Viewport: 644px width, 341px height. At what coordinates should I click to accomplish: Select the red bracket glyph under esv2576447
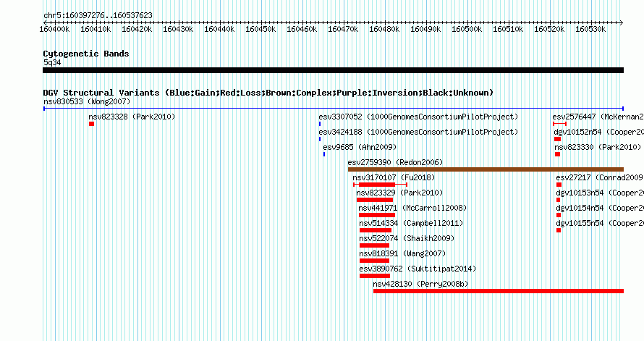click(560, 124)
